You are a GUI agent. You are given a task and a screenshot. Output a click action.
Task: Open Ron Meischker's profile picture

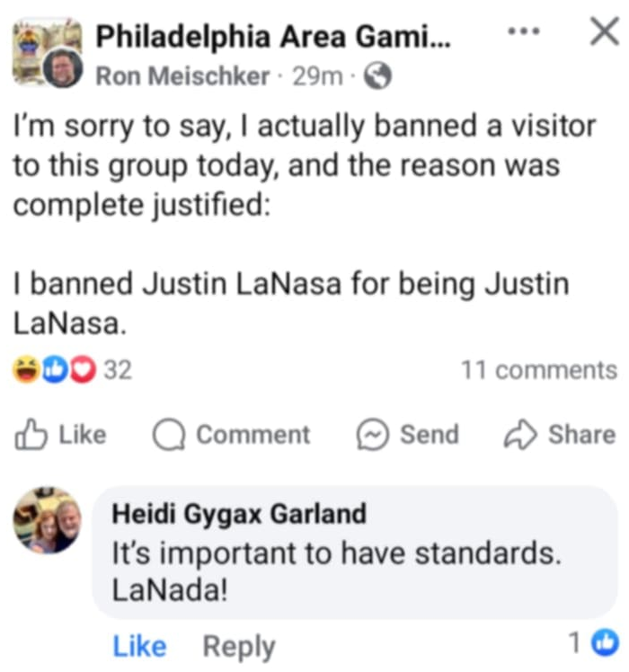pyautogui.click(x=63, y=69)
